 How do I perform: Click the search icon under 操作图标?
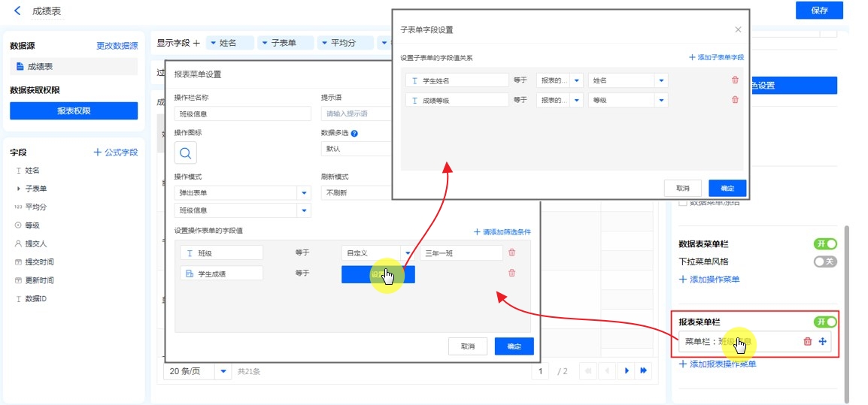click(186, 153)
